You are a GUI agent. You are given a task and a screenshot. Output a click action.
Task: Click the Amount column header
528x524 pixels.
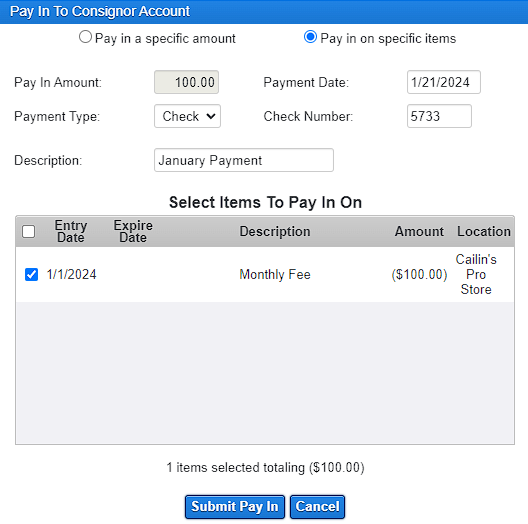(419, 231)
